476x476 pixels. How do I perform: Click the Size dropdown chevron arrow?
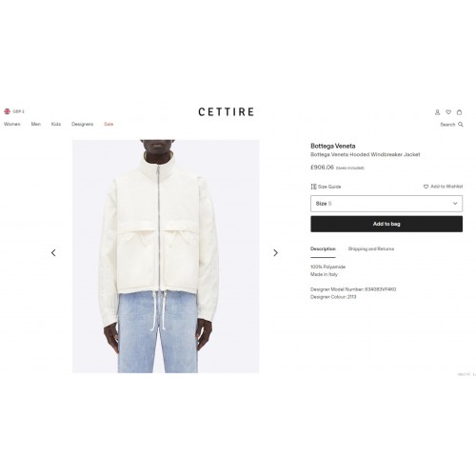click(x=455, y=204)
